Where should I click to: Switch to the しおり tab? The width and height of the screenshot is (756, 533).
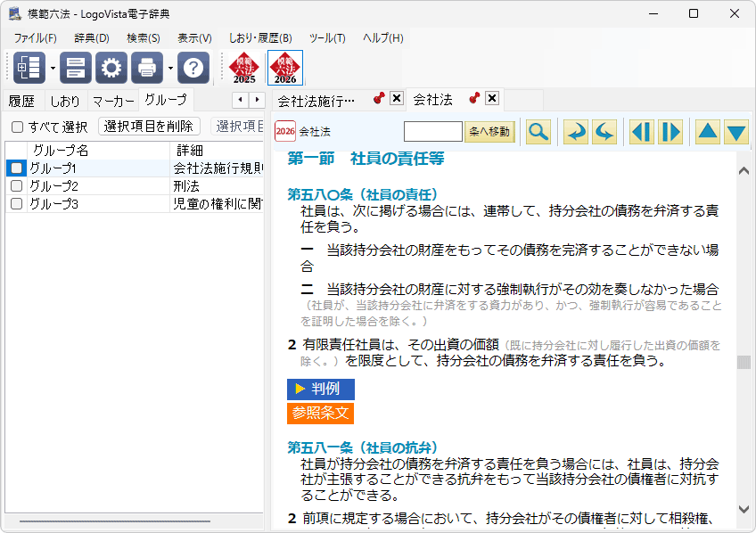tap(65, 101)
